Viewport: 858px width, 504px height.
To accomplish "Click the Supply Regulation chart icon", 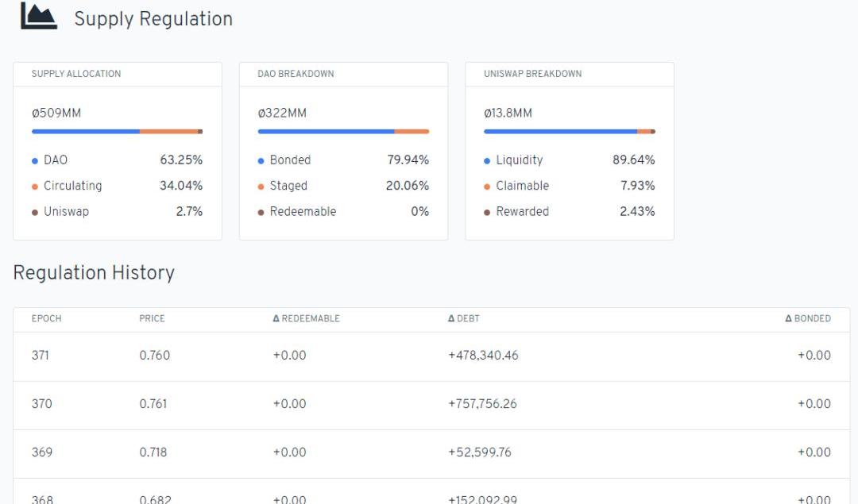I will click(x=38, y=17).
